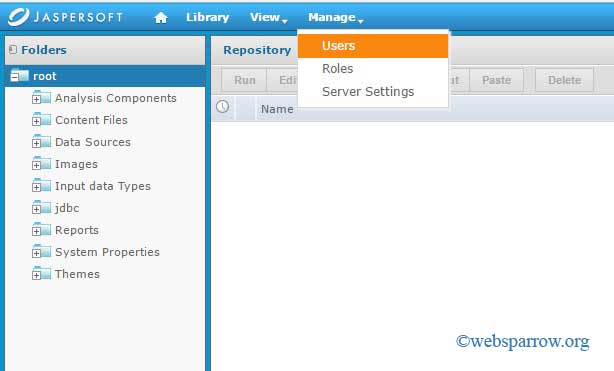614x371 pixels.
Task: Select Users from Manage menu
Action: click(x=373, y=46)
